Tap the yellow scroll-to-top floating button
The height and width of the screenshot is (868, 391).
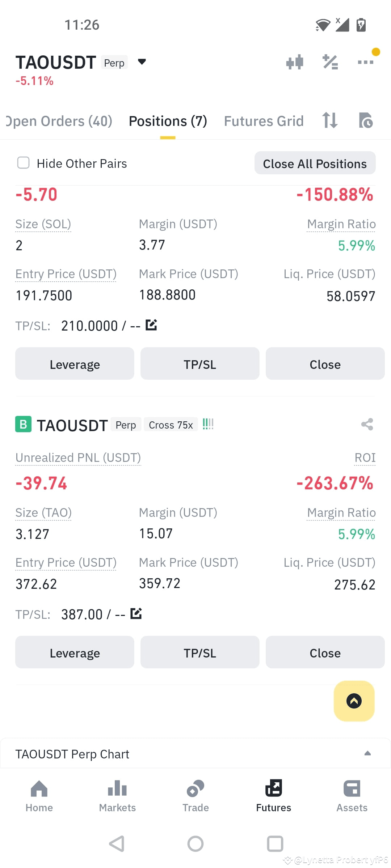(354, 701)
